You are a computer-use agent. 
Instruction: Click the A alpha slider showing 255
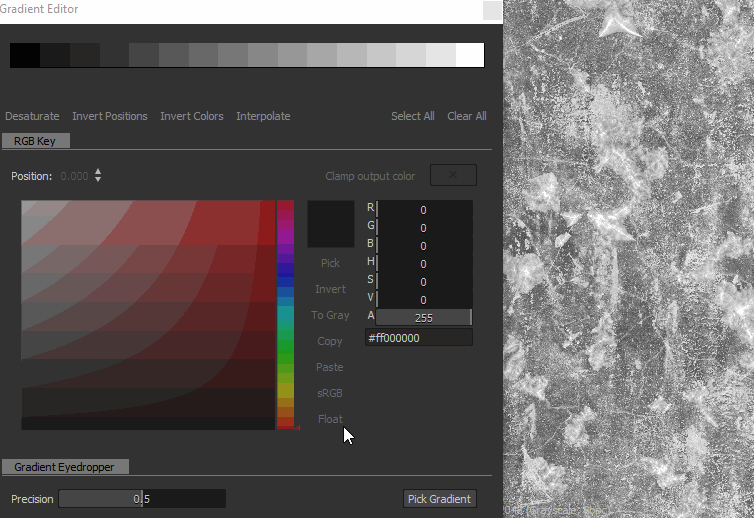tap(424, 317)
